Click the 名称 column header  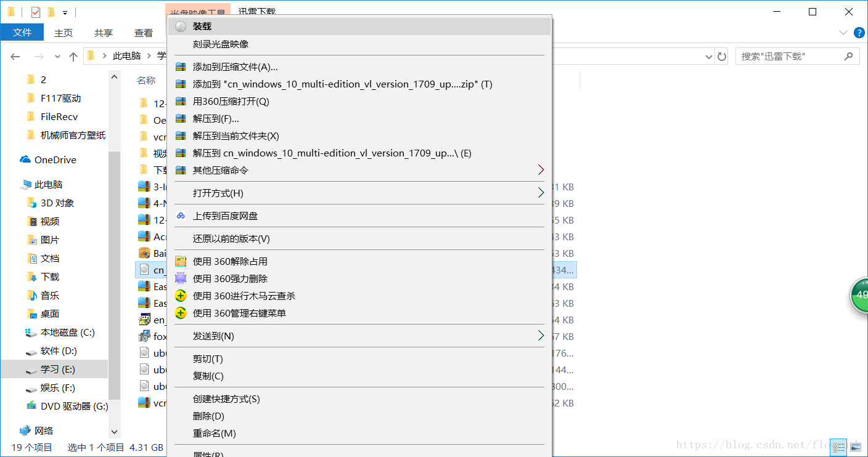(x=146, y=80)
